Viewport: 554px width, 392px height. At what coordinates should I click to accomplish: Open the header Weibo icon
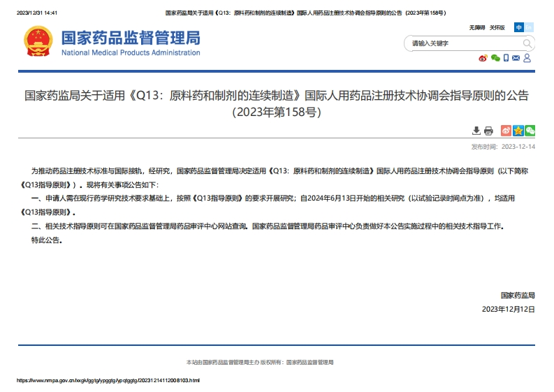pyautogui.click(x=483, y=58)
